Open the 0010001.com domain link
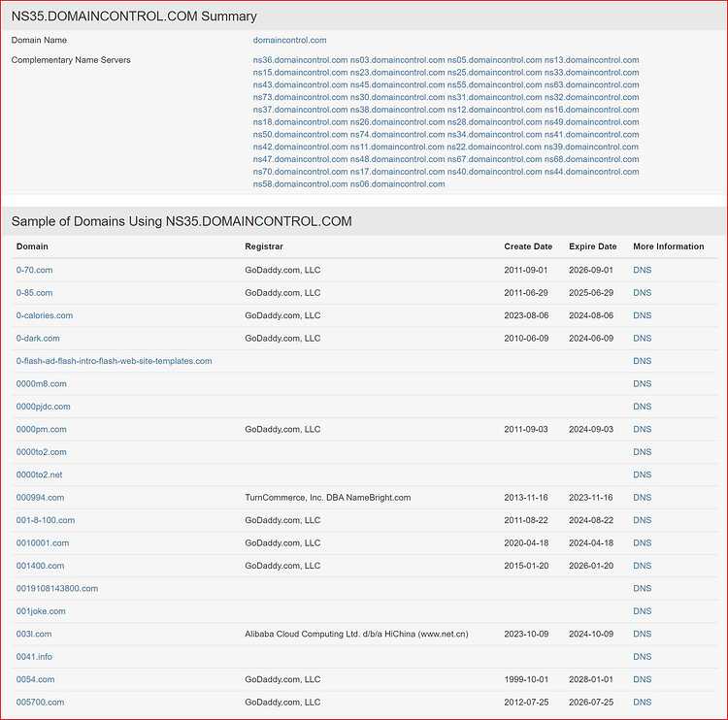 pyautogui.click(x=43, y=543)
